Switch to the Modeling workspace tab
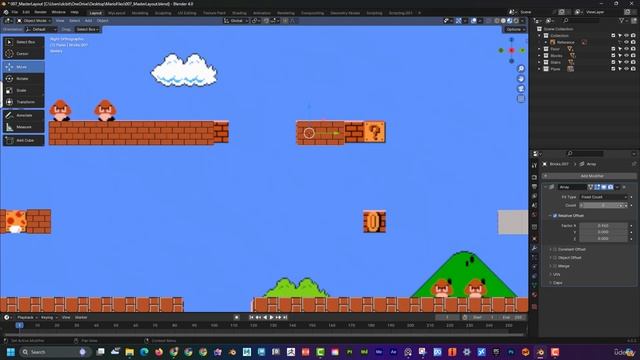The width and height of the screenshot is (640, 360). 140,13
